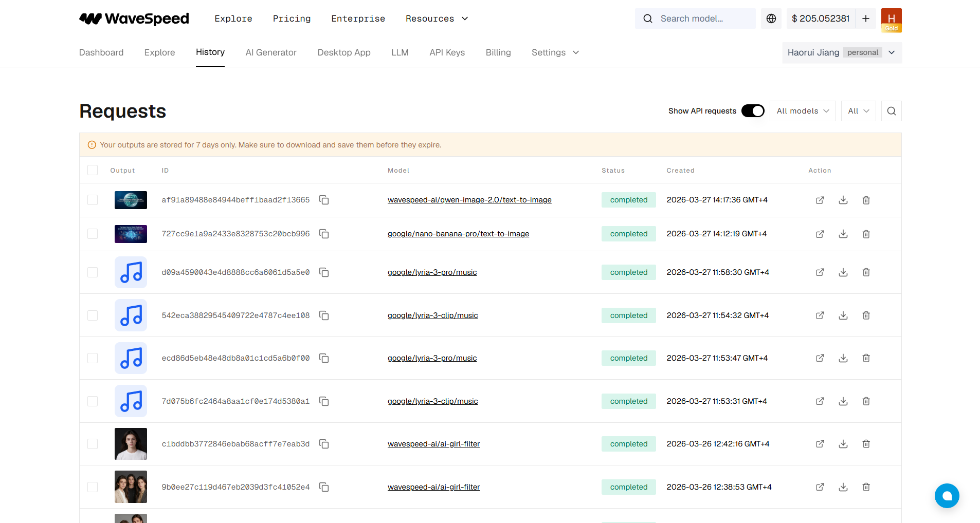The image size is (980, 523).
Task: Click the language globe icon
Action: click(771, 18)
